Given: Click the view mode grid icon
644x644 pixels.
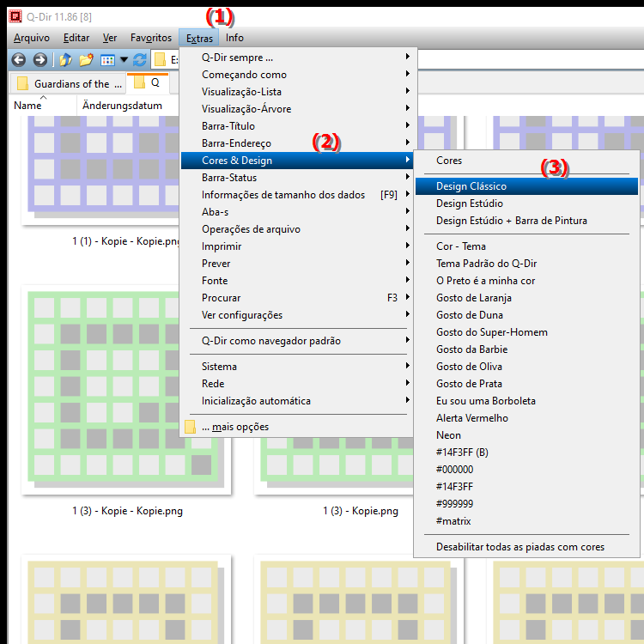Looking at the screenshot, I should pyautogui.click(x=107, y=60).
